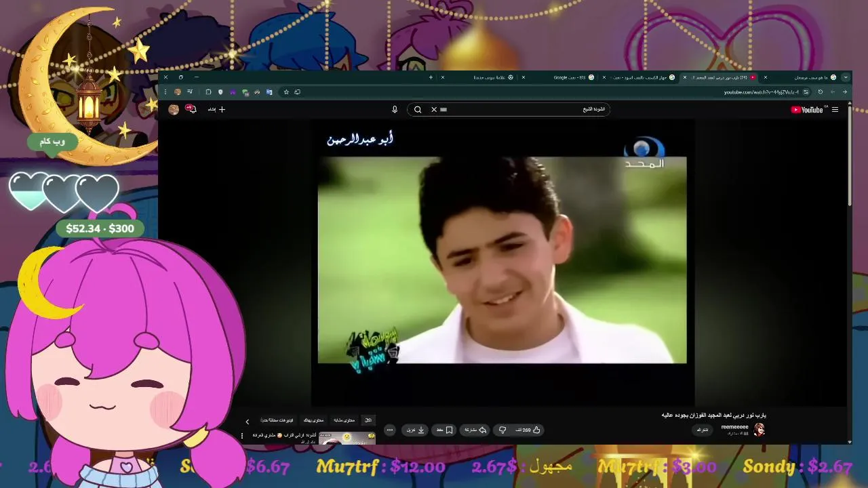Start voice search with the microphone

395,109
